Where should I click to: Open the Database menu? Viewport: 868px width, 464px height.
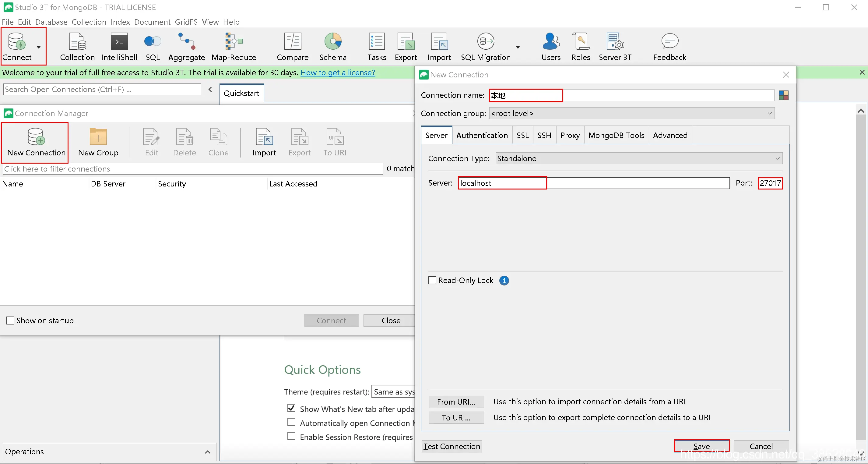[51, 22]
